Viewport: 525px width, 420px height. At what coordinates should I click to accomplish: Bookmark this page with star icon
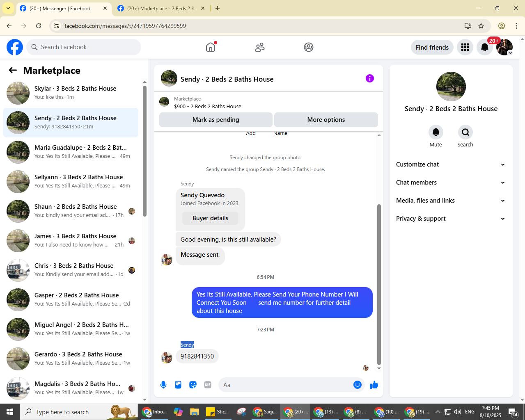tap(481, 26)
